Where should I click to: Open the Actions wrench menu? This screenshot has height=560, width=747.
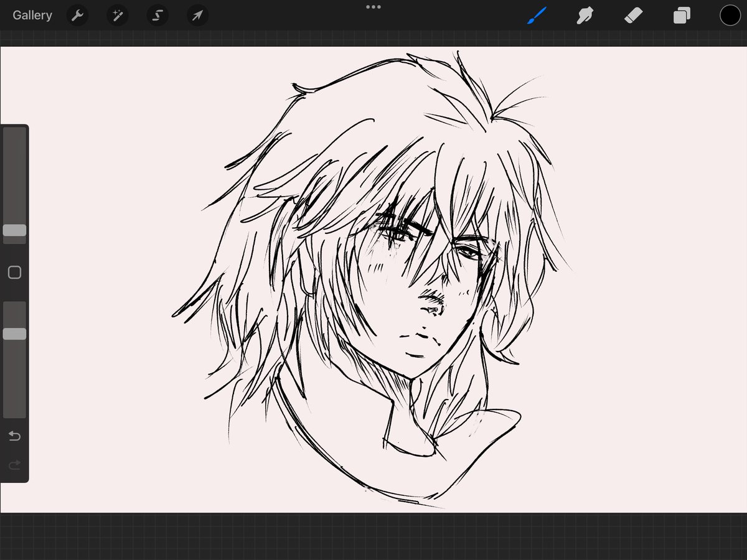pos(77,16)
